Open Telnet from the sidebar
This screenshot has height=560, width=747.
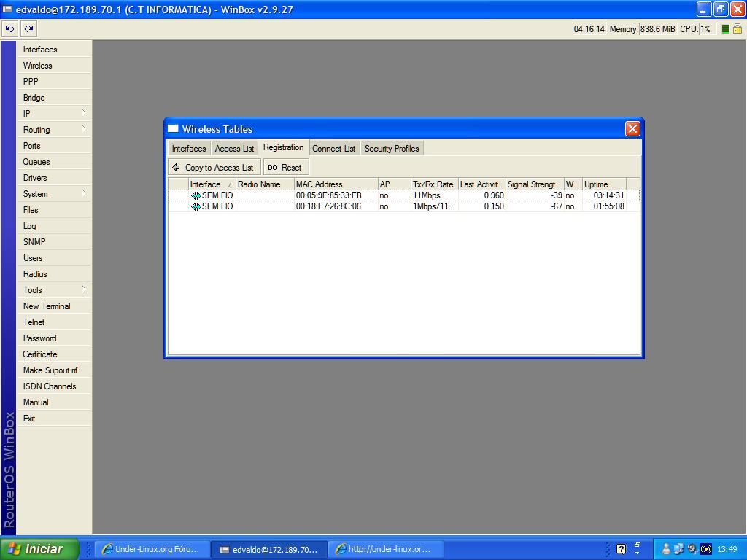[x=54, y=322]
